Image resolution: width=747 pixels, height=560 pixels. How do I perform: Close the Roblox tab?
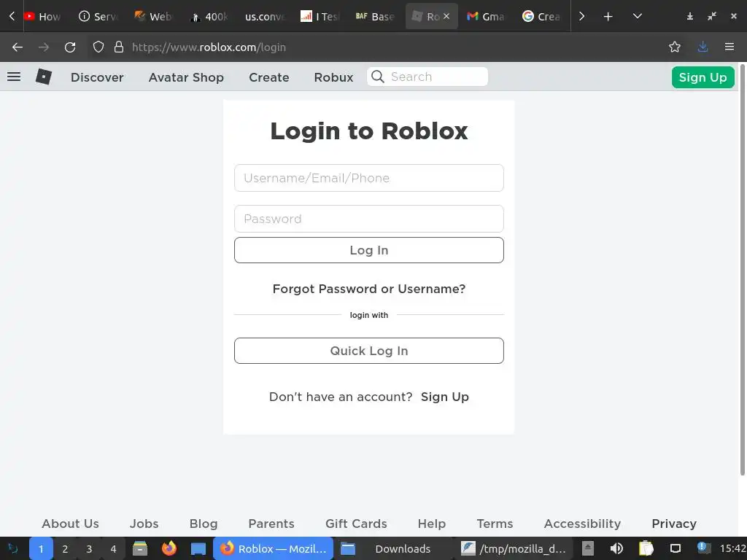coord(446,16)
